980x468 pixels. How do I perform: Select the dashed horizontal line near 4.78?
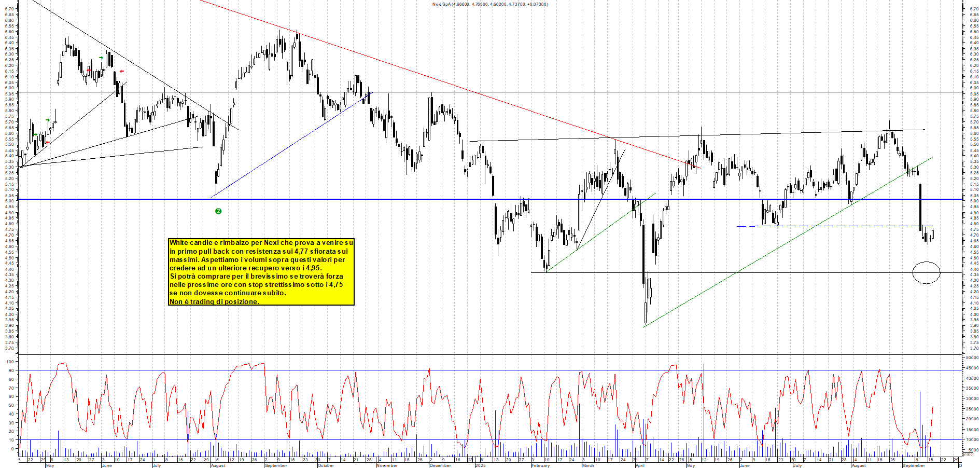coord(835,226)
